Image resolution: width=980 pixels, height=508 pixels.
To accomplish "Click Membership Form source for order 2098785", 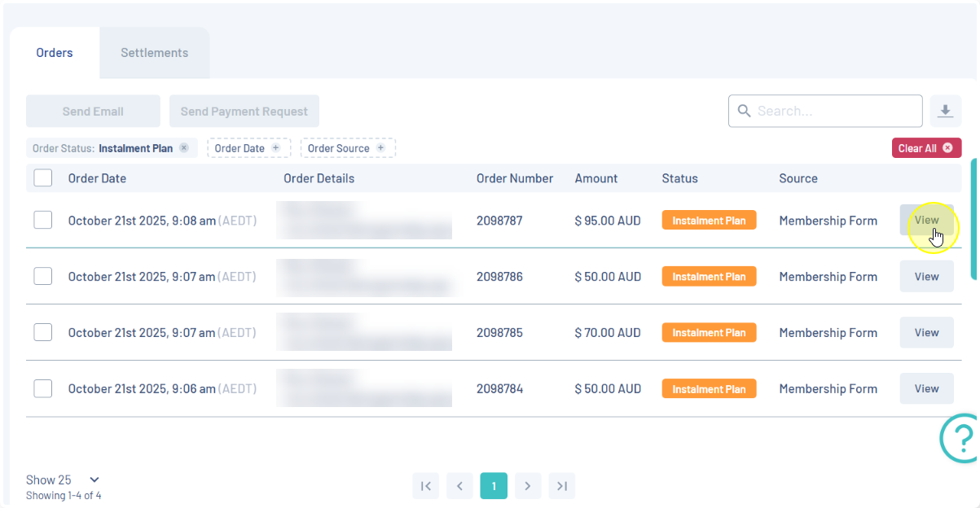I will [828, 332].
